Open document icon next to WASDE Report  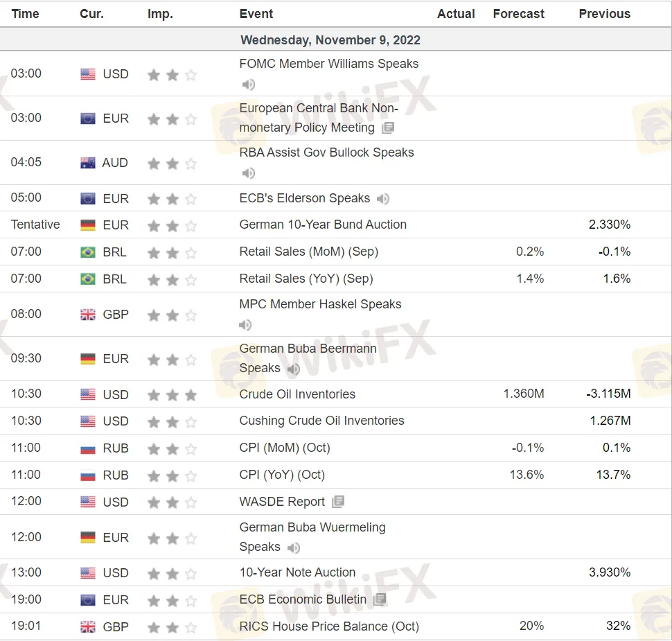pos(338,502)
